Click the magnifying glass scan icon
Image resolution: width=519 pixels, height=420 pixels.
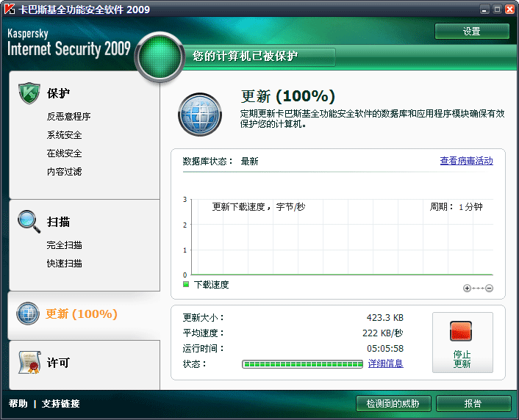pos(28,220)
